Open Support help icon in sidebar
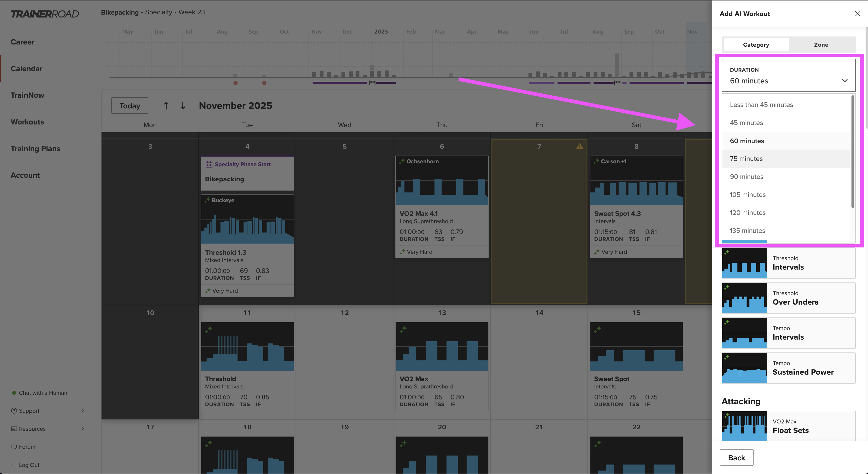Viewport: 868px width, 474px height. tap(14, 411)
